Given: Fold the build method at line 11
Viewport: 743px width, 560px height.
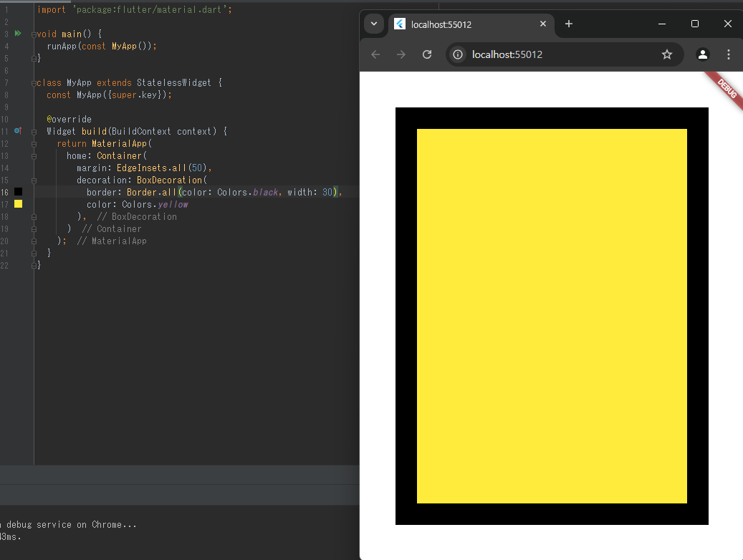Looking at the screenshot, I should point(34,132).
